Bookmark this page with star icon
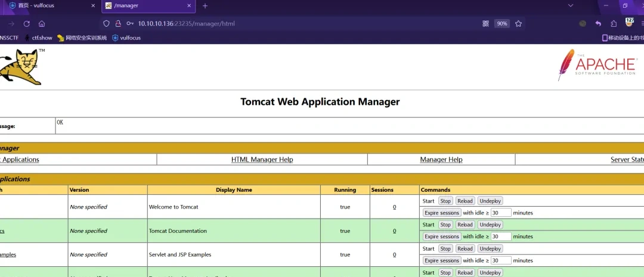The width and height of the screenshot is (644, 277). tap(518, 24)
